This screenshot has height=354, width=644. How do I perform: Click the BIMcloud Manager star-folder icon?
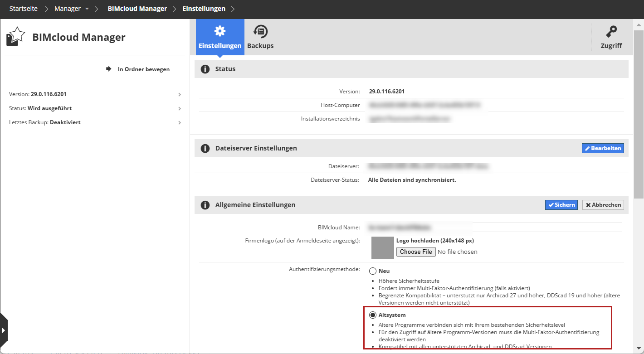coord(16,37)
